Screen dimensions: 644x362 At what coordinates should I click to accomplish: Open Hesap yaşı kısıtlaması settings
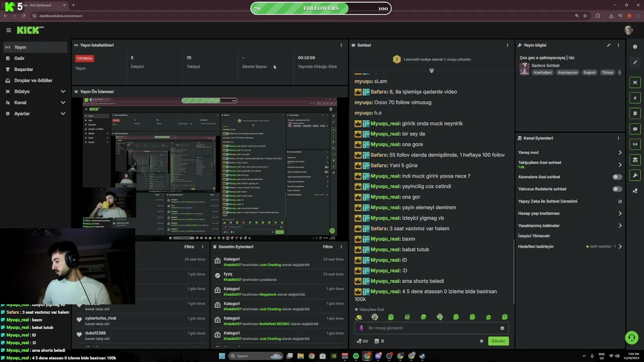(x=571, y=213)
